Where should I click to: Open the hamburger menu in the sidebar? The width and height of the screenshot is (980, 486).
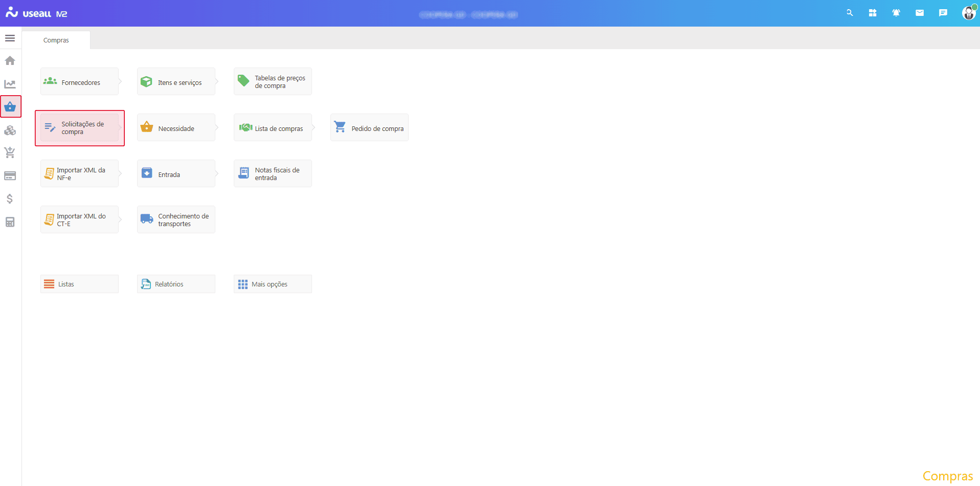click(10, 38)
